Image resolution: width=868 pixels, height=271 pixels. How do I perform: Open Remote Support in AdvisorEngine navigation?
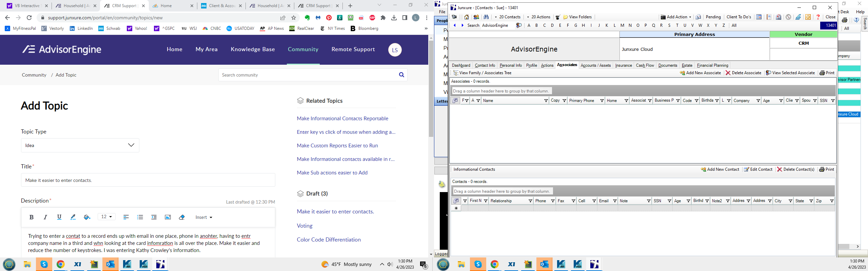pos(353,49)
